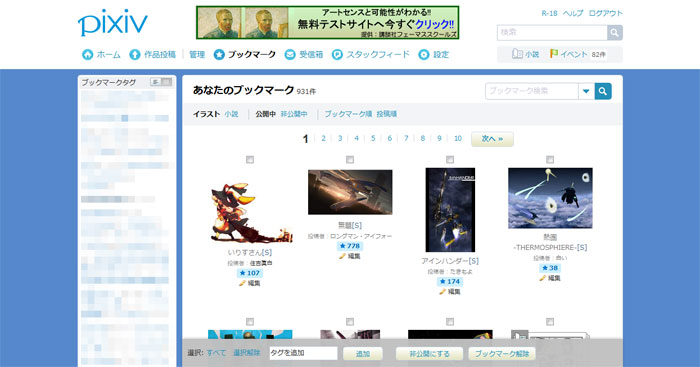Go to page 10
This screenshot has height=367, width=700.
pyautogui.click(x=458, y=138)
